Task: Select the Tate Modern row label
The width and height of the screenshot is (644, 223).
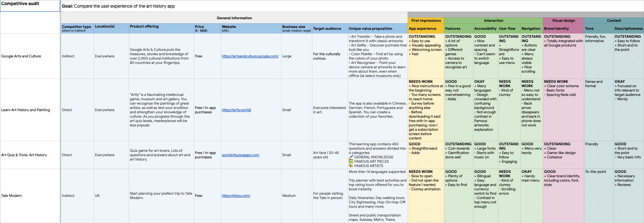Action: 30,196
